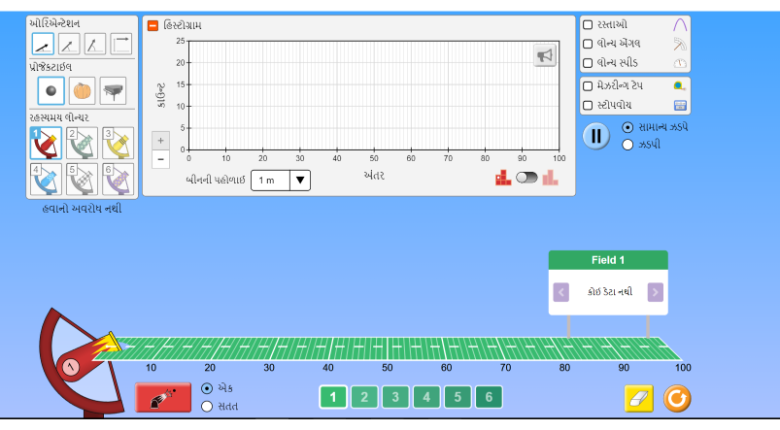The height and width of the screenshot is (430, 780).
Task: Pause the simulation
Action: [x=596, y=135]
